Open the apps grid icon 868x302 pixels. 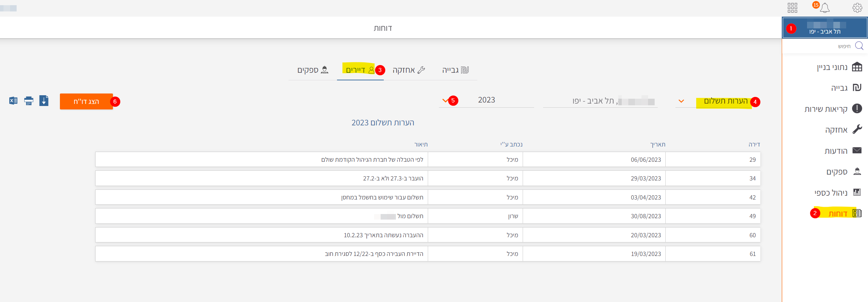[x=792, y=8]
